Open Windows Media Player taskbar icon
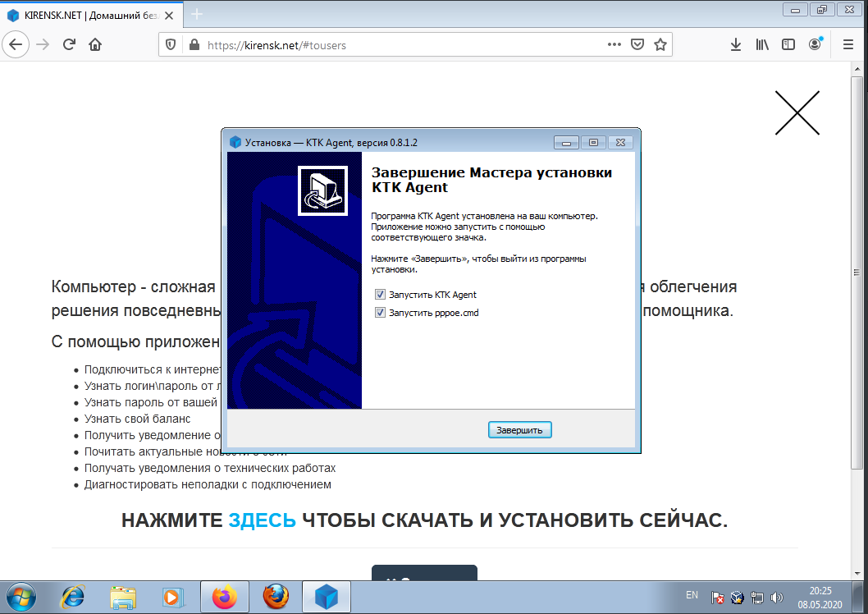868x614 pixels. (x=173, y=598)
